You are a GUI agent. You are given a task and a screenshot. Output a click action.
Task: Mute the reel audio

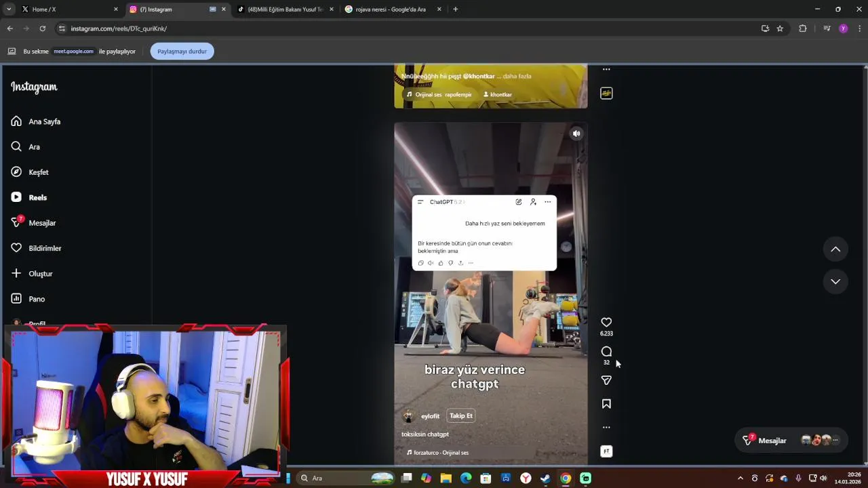coord(576,134)
